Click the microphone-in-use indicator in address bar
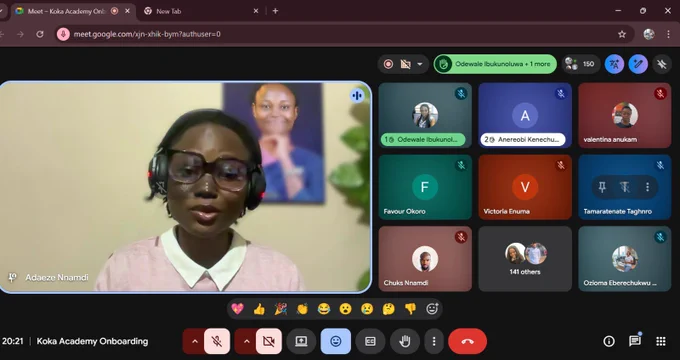This screenshot has height=360, width=680. (63, 34)
